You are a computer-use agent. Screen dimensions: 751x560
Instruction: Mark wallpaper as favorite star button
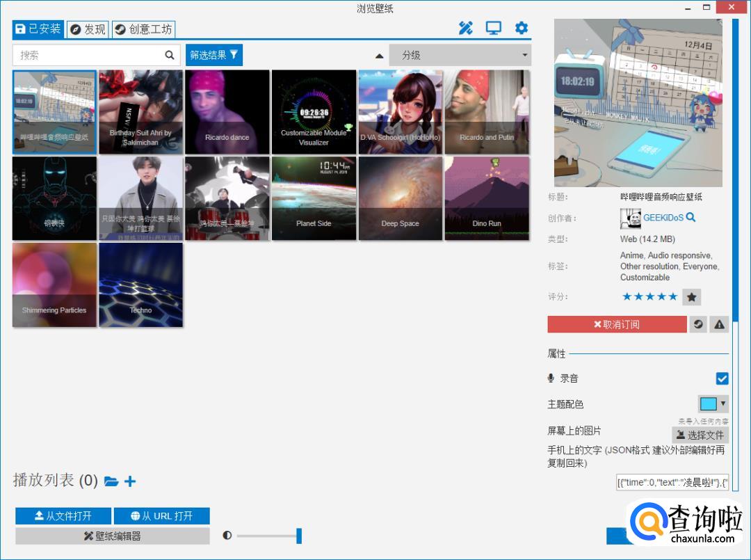coord(692,297)
